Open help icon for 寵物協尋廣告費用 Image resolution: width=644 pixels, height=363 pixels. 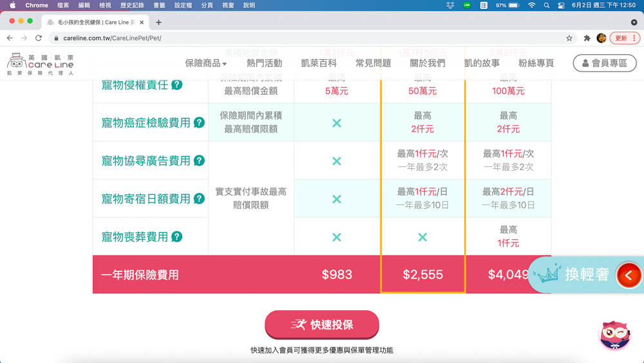(x=199, y=161)
